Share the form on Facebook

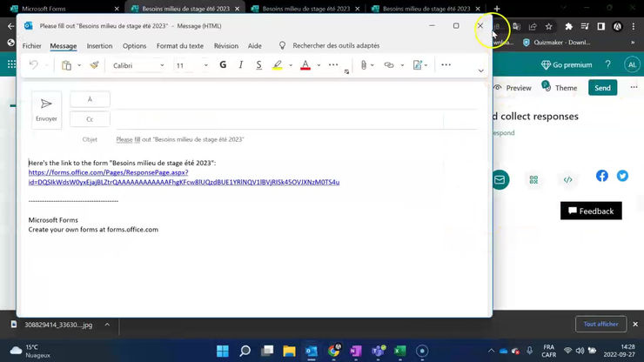pyautogui.click(x=602, y=176)
